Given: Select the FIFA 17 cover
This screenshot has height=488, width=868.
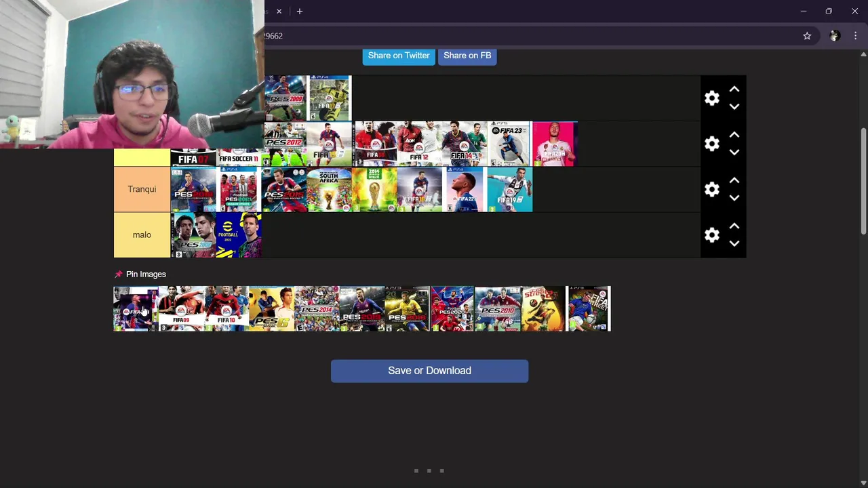Looking at the screenshot, I should pyautogui.click(x=330, y=98).
